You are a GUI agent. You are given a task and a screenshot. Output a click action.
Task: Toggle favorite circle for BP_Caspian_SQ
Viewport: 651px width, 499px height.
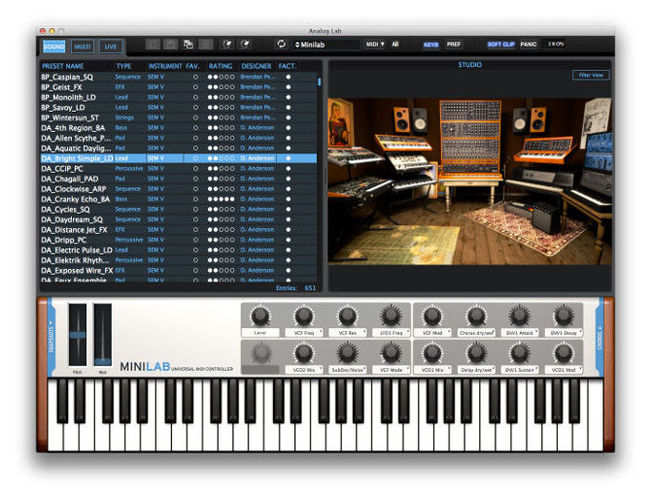click(196, 77)
